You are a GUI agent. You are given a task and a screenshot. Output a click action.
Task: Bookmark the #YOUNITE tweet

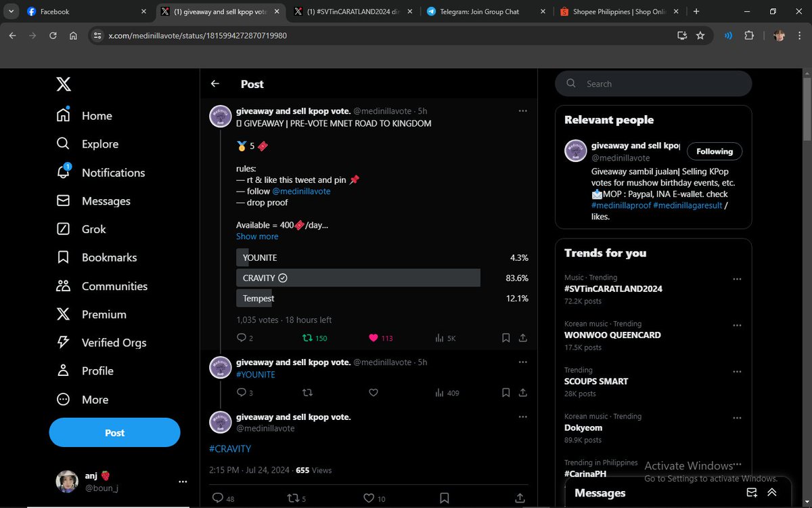click(x=506, y=392)
